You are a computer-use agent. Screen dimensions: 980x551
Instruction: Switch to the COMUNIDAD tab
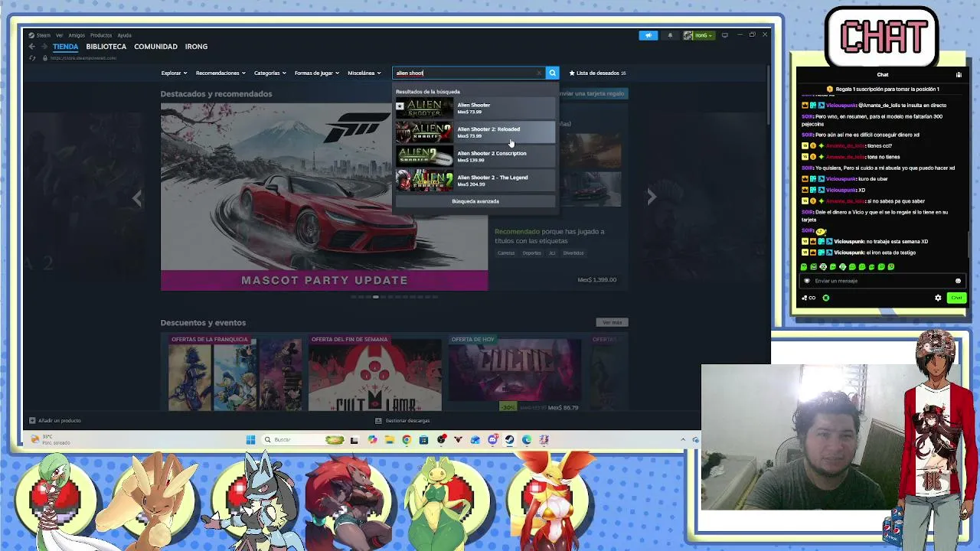(x=155, y=47)
